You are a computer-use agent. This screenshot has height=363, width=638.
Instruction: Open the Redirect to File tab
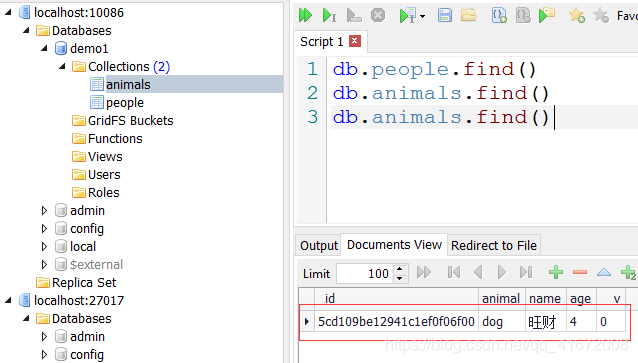pyautogui.click(x=494, y=245)
